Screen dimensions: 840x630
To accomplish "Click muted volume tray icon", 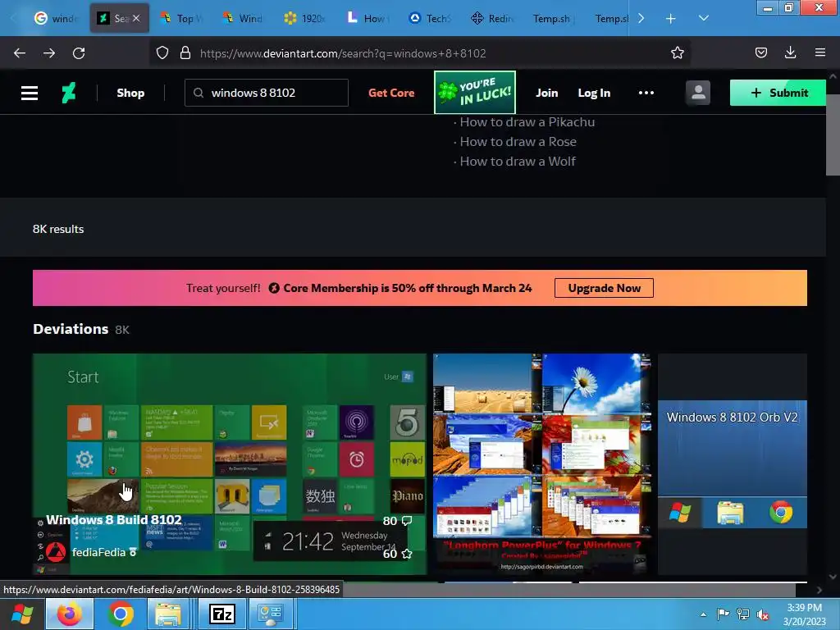I will [762, 615].
